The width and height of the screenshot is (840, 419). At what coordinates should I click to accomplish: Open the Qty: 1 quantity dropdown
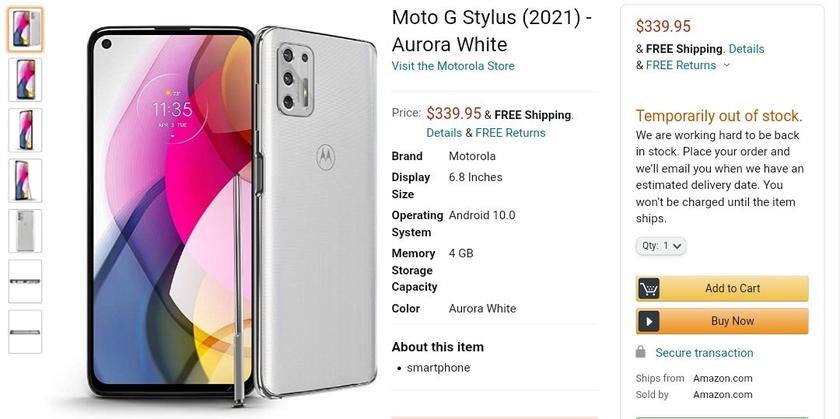click(661, 246)
